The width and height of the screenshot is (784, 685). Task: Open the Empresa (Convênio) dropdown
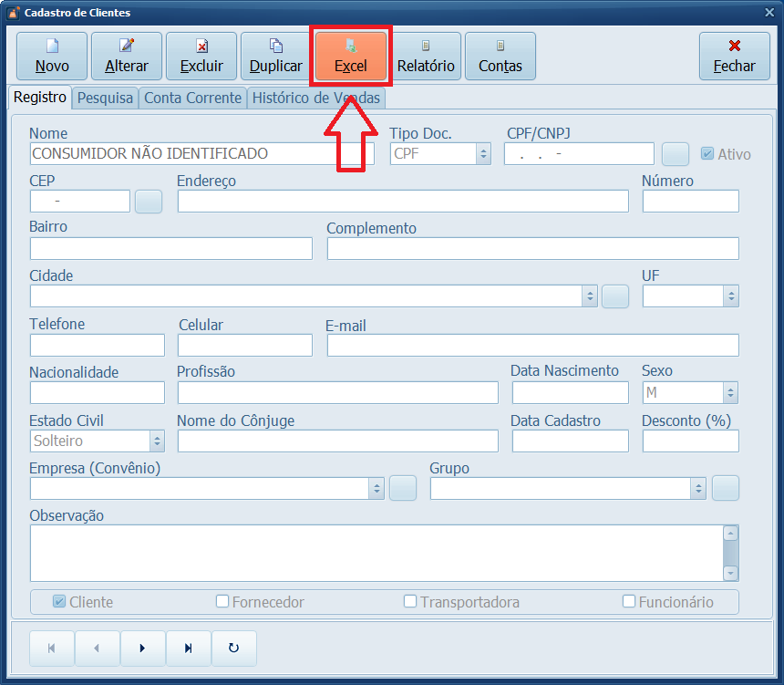[x=377, y=488]
